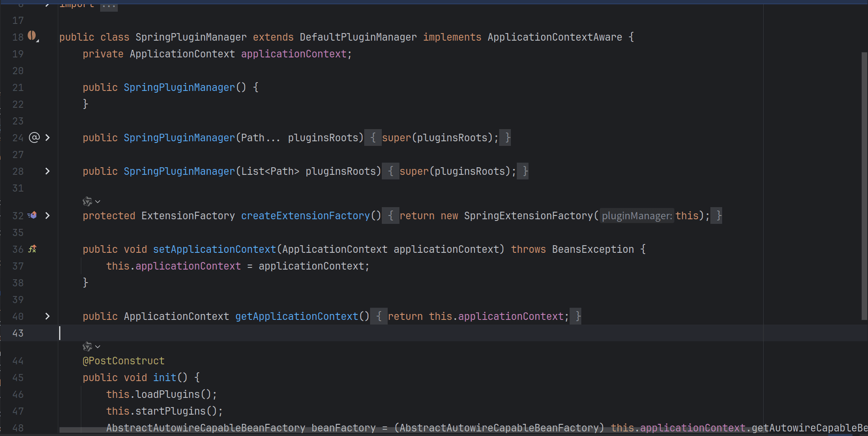This screenshot has height=436, width=868.
Task: Expand the folded Path... constructor on line 24
Action: coord(47,137)
